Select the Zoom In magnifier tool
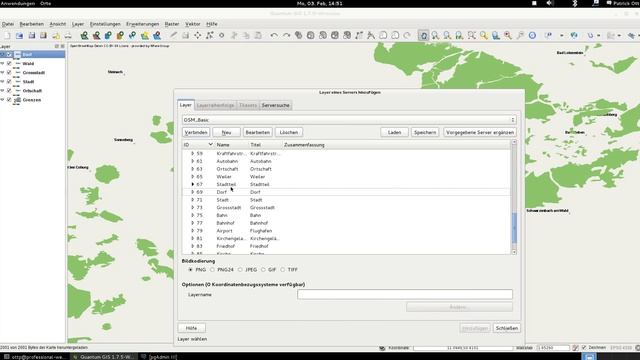 [x=436, y=36]
